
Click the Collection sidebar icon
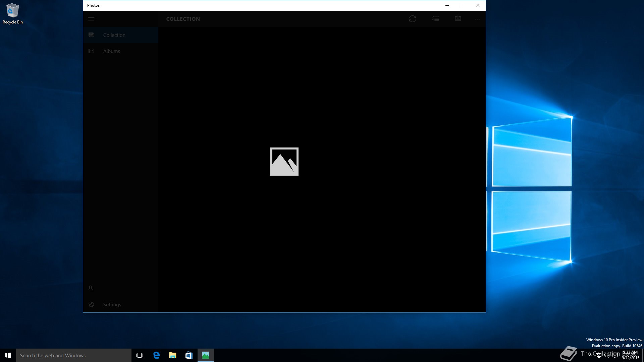coord(91,35)
